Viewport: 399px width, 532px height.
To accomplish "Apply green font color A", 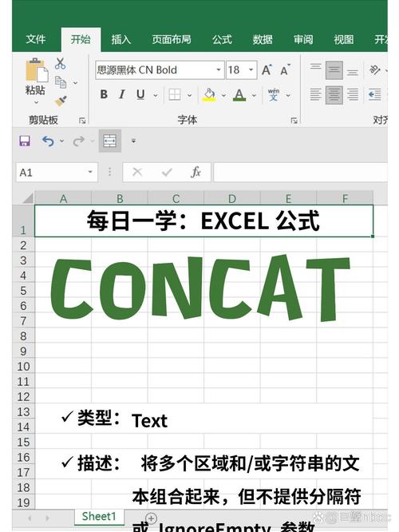I will (x=239, y=95).
